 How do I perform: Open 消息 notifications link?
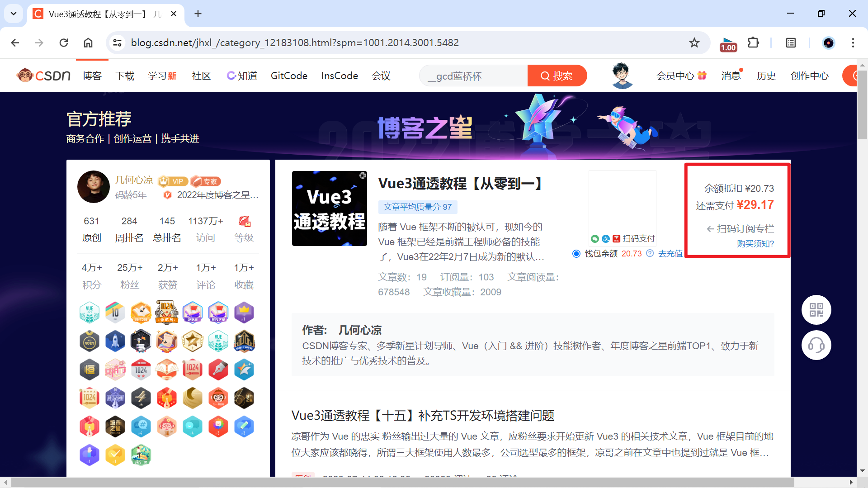coord(731,76)
